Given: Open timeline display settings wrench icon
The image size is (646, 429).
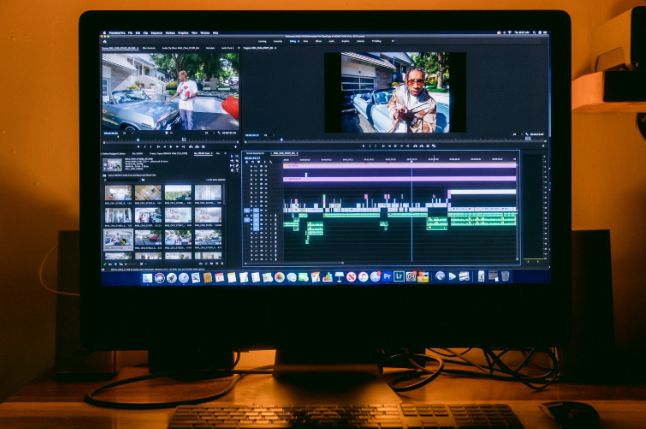Looking at the screenshot, I should coord(271,162).
